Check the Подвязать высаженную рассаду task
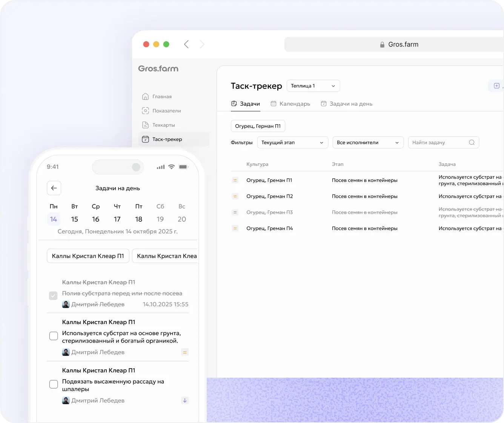The image size is (504, 423). coord(54,384)
